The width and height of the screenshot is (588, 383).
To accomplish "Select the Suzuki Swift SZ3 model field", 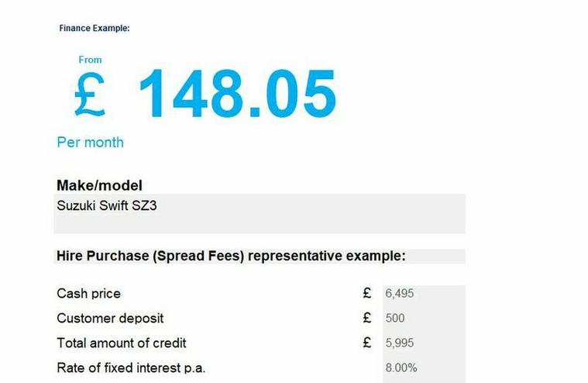I will point(260,214).
